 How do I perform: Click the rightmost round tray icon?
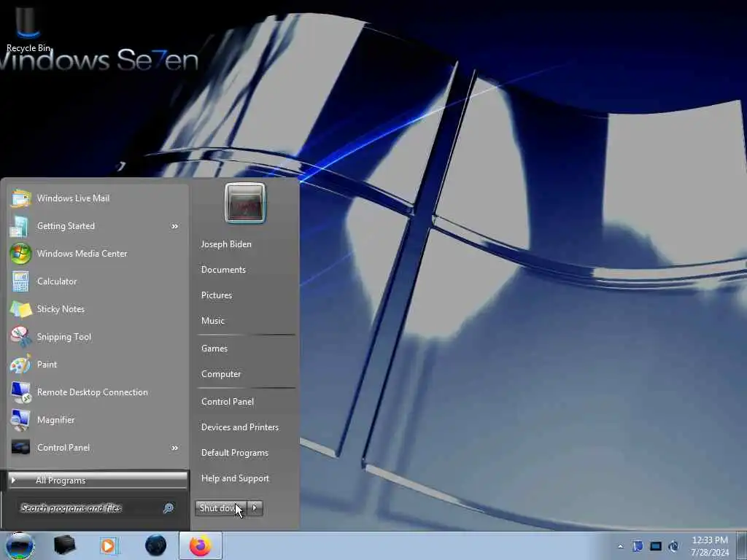click(673, 546)
